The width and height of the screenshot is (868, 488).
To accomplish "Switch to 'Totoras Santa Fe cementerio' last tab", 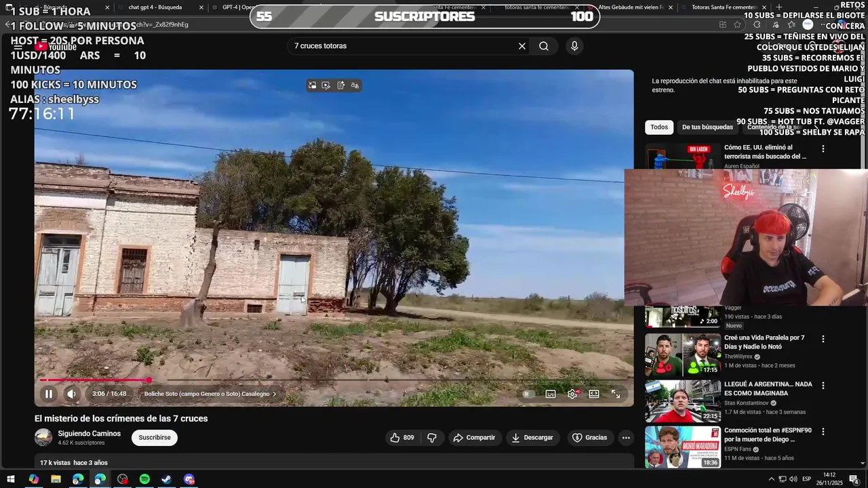I will click(724, 7).
